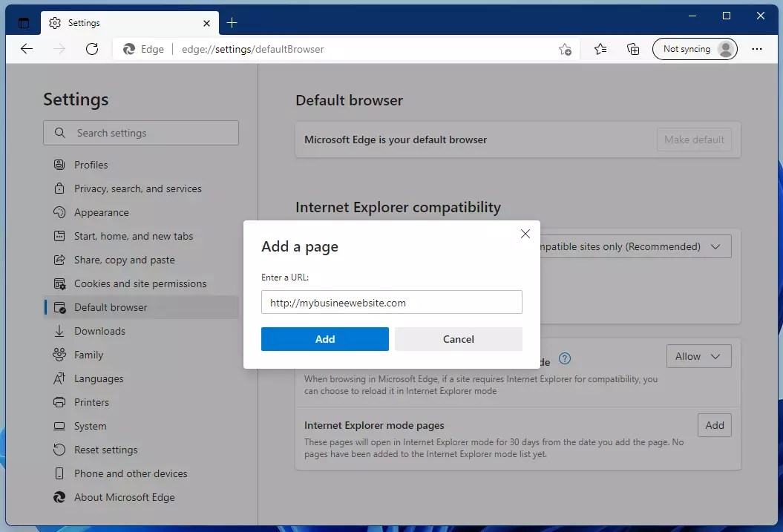
Task: Click the Cookies and site permissions icon
Action: (x=59, y=283)
